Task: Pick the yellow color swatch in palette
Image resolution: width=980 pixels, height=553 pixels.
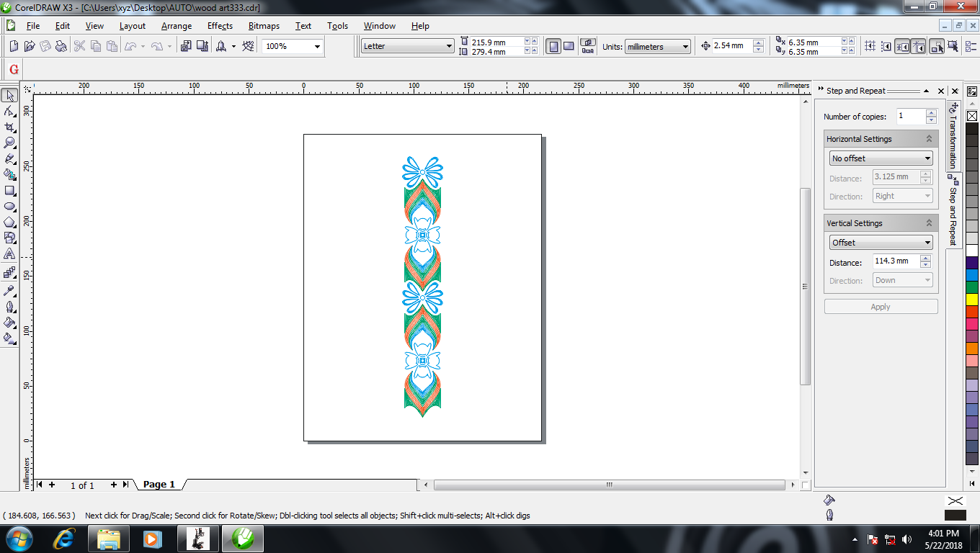Action: click(972, 299)
